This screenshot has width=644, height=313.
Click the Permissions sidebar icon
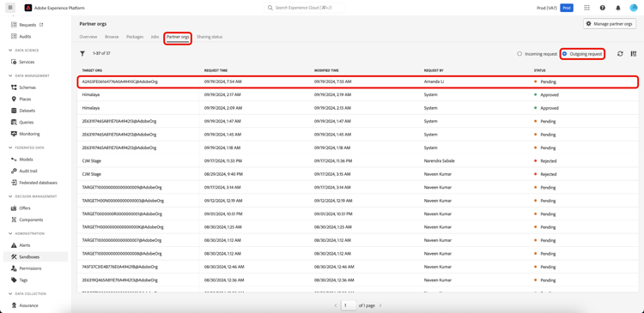[14, 268]
